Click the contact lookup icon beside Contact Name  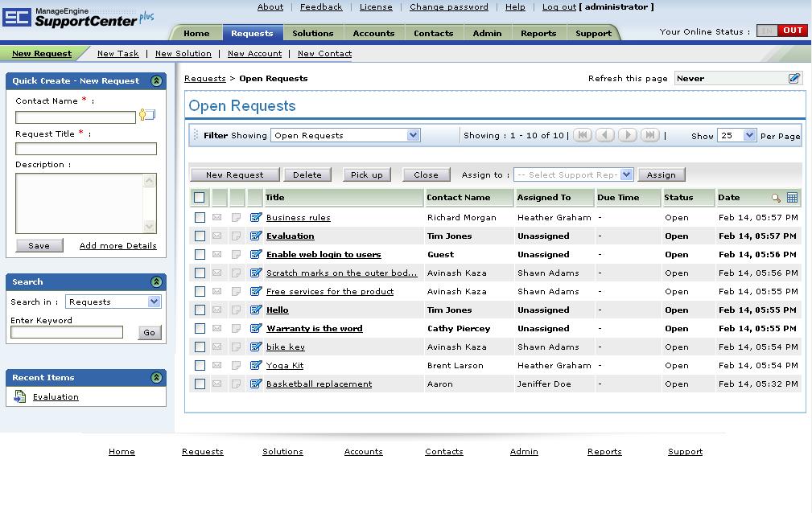pos(147,115)
